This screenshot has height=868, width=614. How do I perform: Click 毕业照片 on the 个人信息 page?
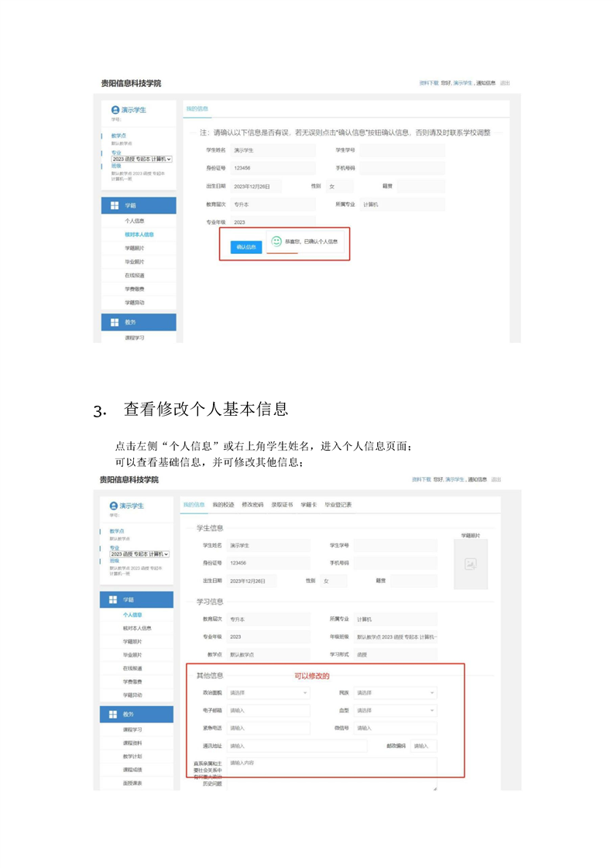tap(132, 655)
